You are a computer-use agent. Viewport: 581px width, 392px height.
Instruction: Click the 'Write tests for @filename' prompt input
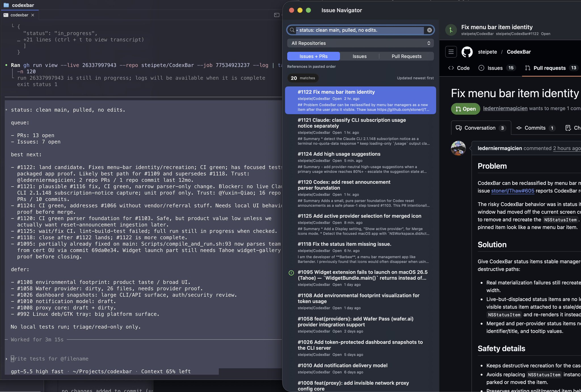[x=50, y=359]
